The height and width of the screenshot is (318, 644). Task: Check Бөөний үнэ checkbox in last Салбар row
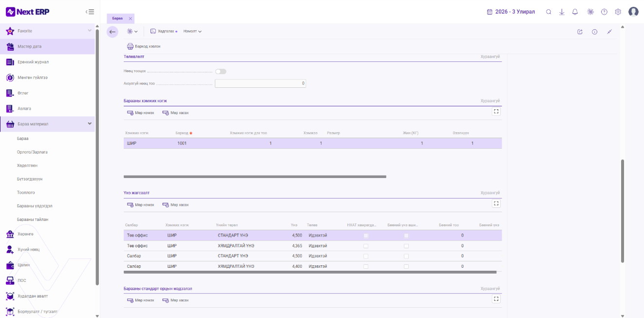point(406,266)
